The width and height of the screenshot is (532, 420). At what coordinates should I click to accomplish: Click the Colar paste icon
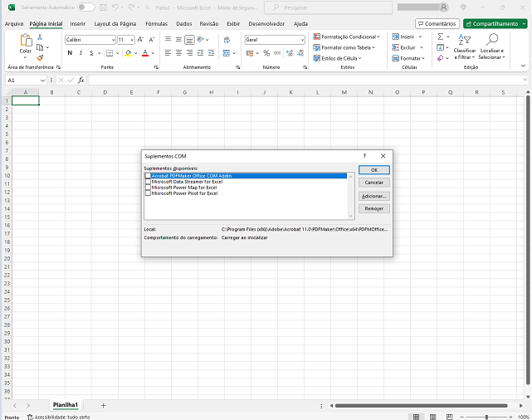click(x=26, y=41)
